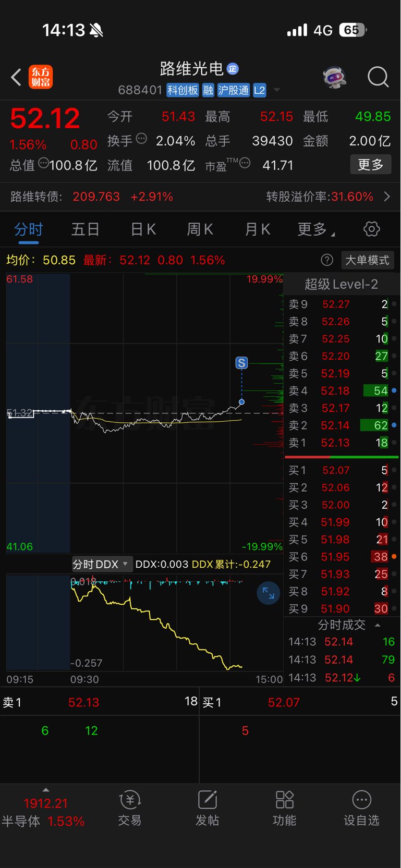Switch to the 月K tab
Image resolution: width=401 pixels, height=868 pixels.
click(x=257, y=229)
